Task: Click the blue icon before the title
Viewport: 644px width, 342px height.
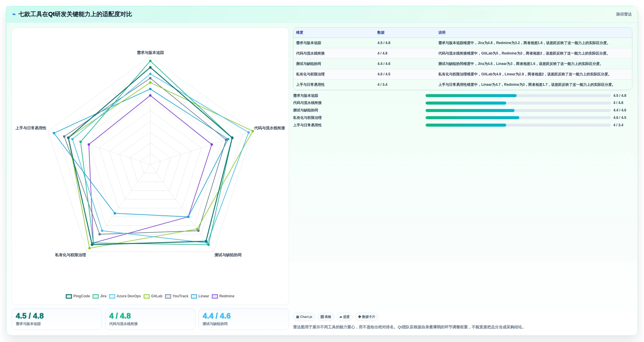Action: coord(14,14)
